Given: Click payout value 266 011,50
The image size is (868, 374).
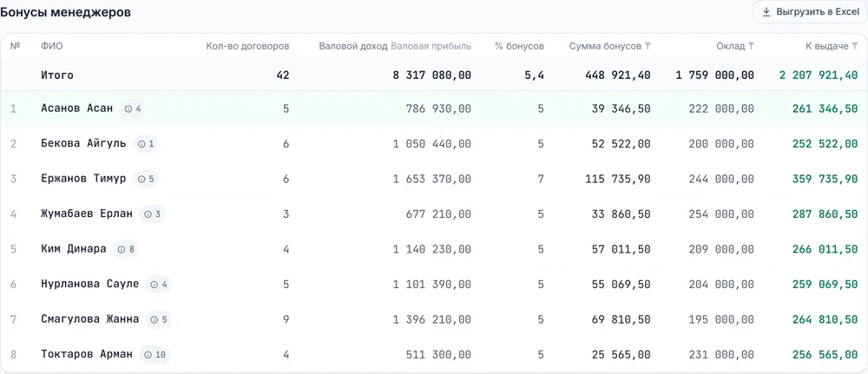Looking at the screenshot, I should tap(825, 250).
